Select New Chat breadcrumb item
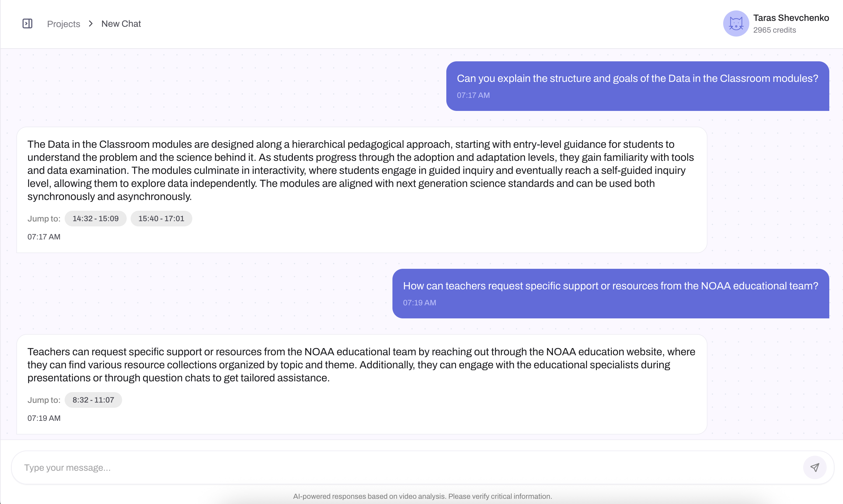Image resolution: width=843 pixels, height=504 pixels. pos(121,24)
